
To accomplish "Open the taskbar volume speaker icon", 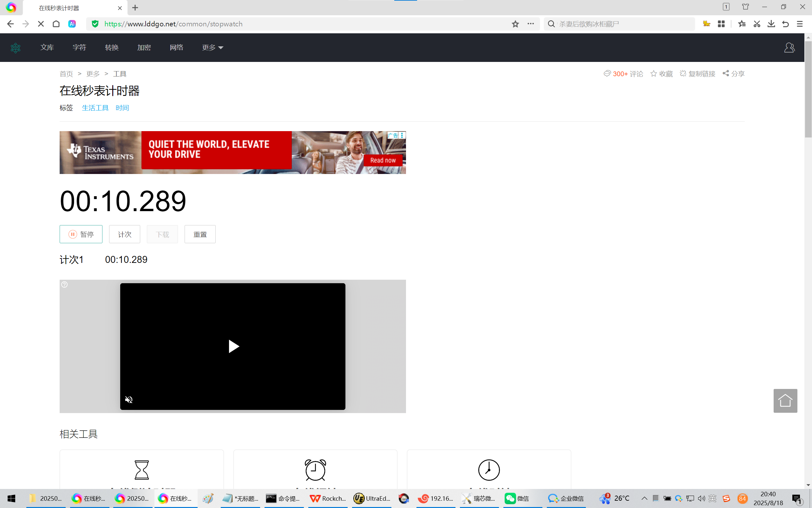I will coord(701,498).
